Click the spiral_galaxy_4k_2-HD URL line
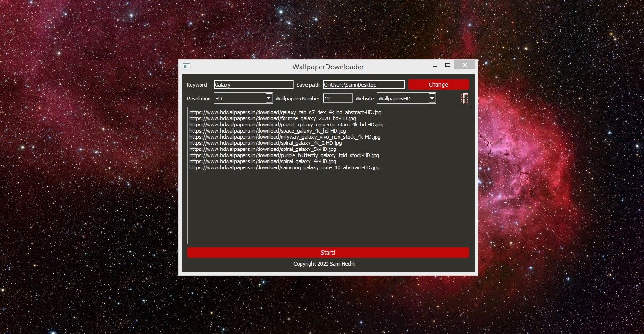 (x=266, y=143)
